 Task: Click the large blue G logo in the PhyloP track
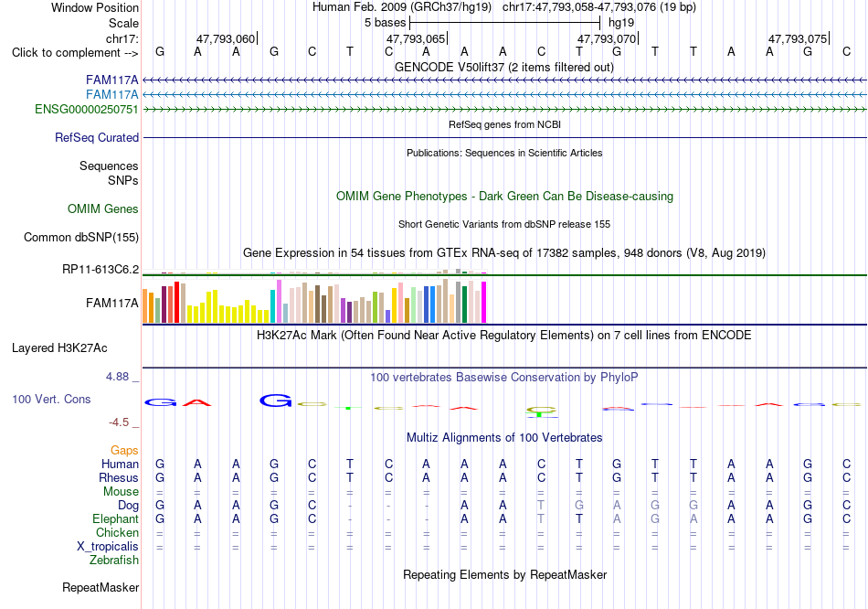[x=276, y=401]
